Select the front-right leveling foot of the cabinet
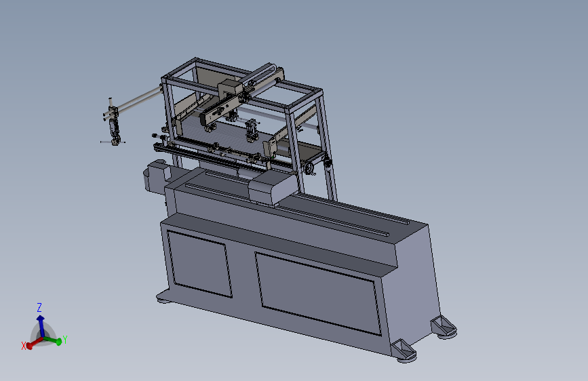Screen dimensions: 588x381 point(404,350)
